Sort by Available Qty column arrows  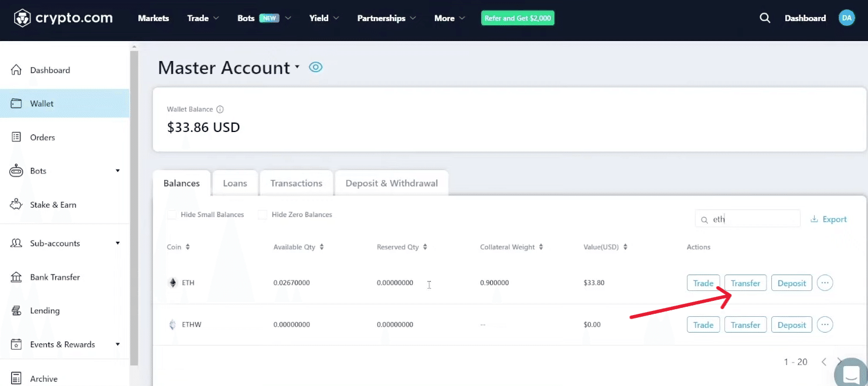322,247
